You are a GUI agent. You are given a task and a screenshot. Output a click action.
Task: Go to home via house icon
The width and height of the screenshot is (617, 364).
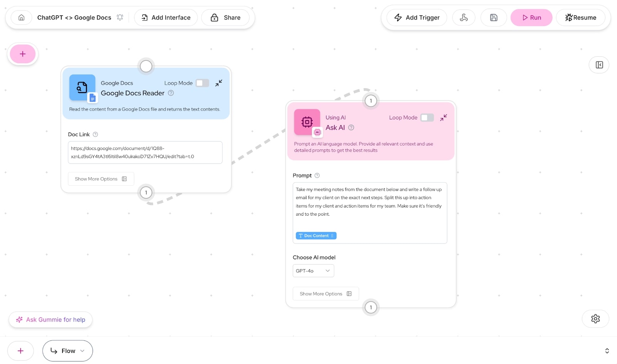pyautogui.click(x=22, y=17)
